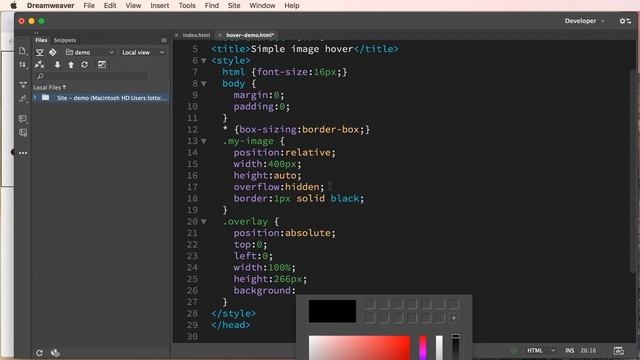Open the Apple menu
640x360 pixels.
(x=13, y=5)
